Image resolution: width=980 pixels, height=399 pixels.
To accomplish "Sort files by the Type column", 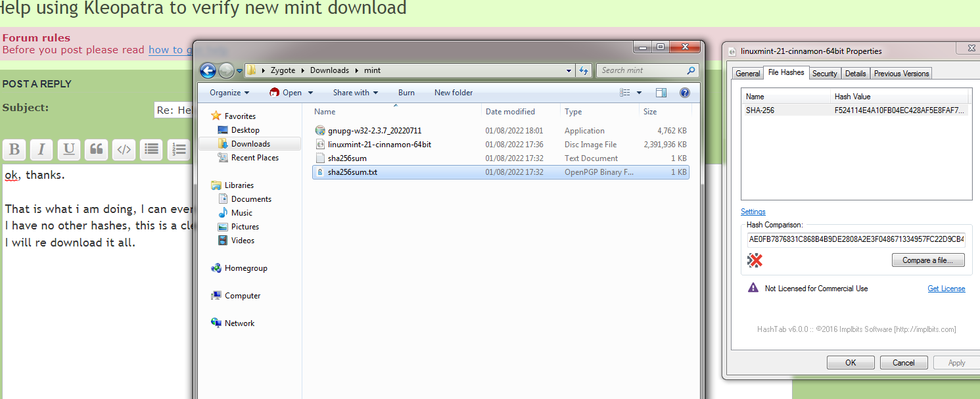I will (599, 112).
